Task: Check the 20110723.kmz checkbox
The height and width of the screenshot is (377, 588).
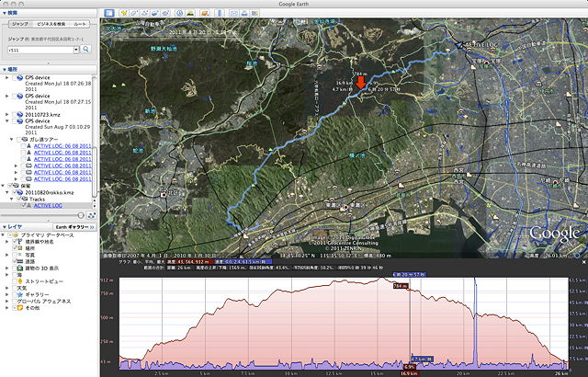Action: pyautogui.click(x=15, y=114)
